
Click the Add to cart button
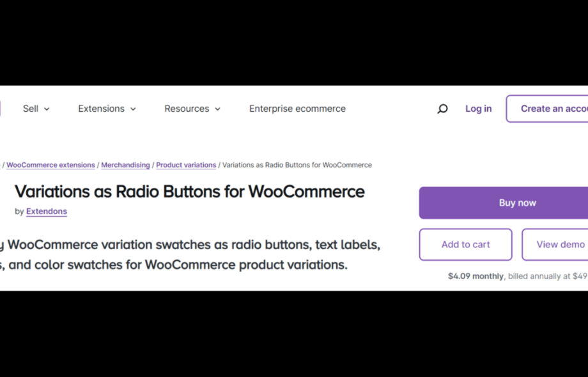coord(465,244)
